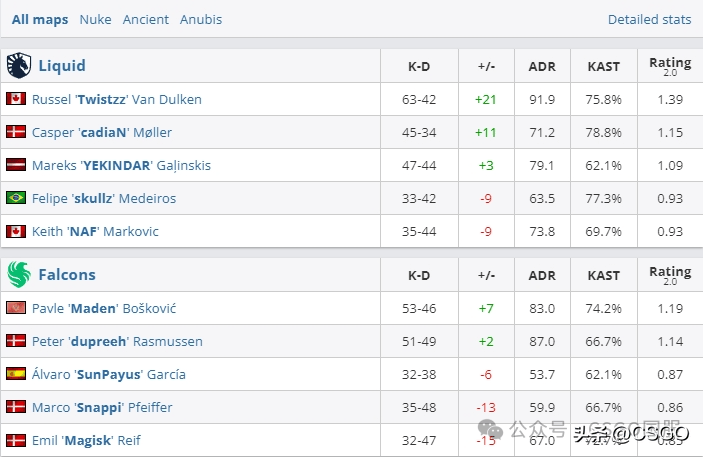
Task: Click the Liquid team logo icon
Action: coord(19,65)
